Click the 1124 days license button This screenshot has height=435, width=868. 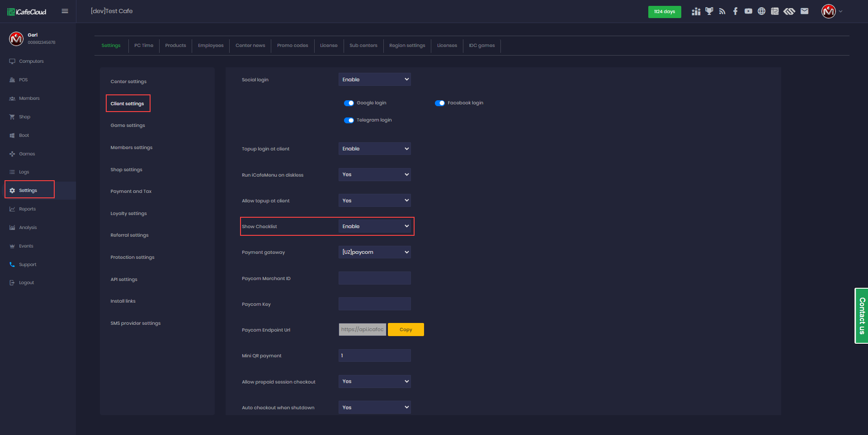(x=664, y=12)
